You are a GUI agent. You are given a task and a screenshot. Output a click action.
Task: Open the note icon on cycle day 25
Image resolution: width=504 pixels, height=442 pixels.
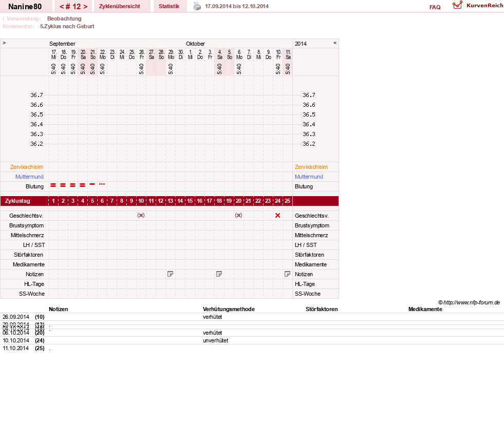(x=287, y=274)
